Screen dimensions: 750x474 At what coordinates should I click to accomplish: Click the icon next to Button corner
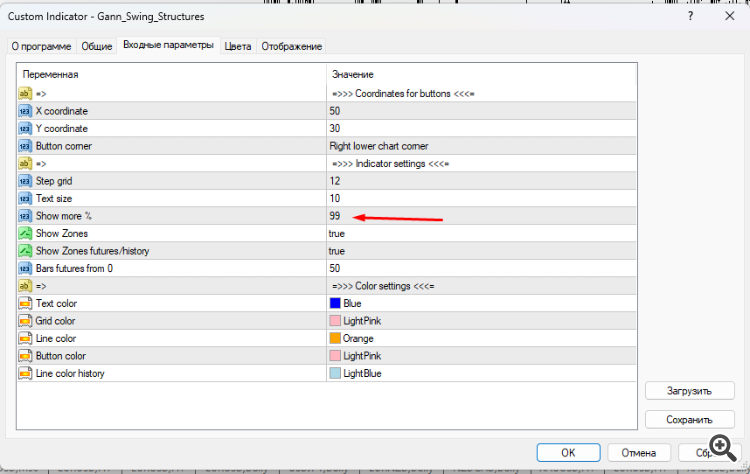pos(25,146)
